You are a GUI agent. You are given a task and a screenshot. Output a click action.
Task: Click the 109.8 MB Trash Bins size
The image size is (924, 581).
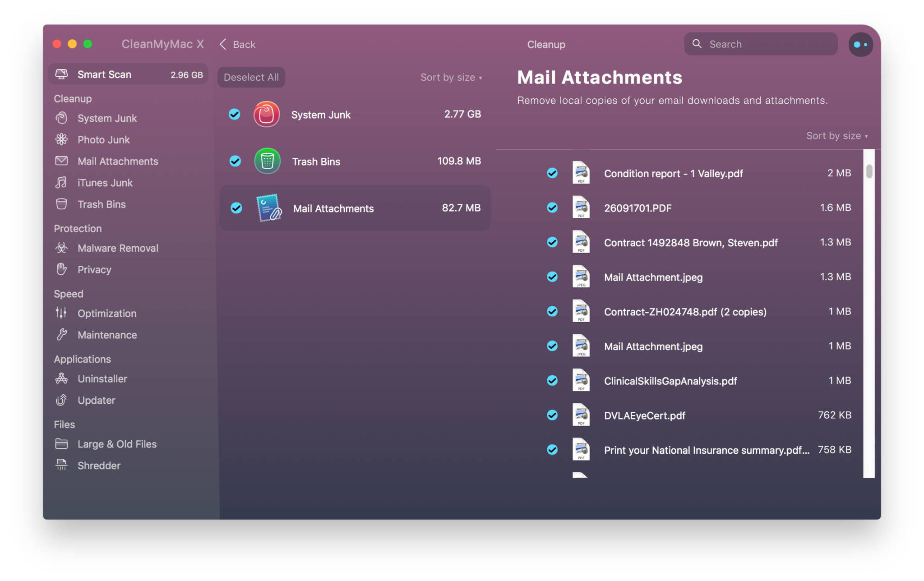459,161
